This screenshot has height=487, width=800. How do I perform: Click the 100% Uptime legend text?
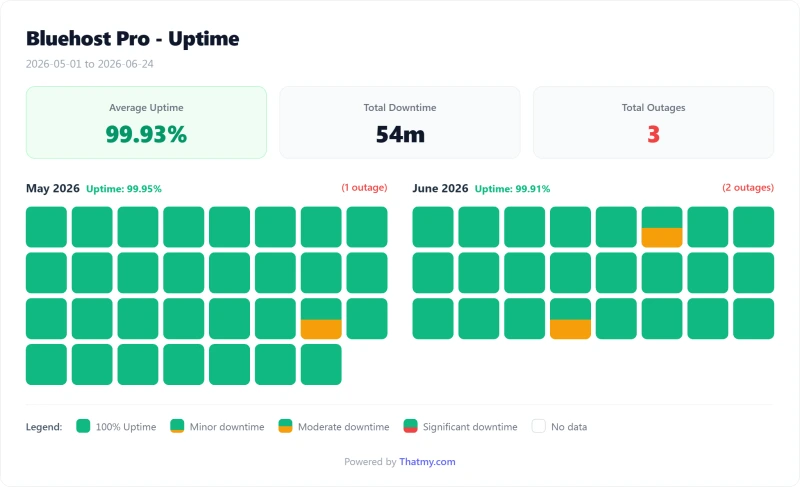126,427
